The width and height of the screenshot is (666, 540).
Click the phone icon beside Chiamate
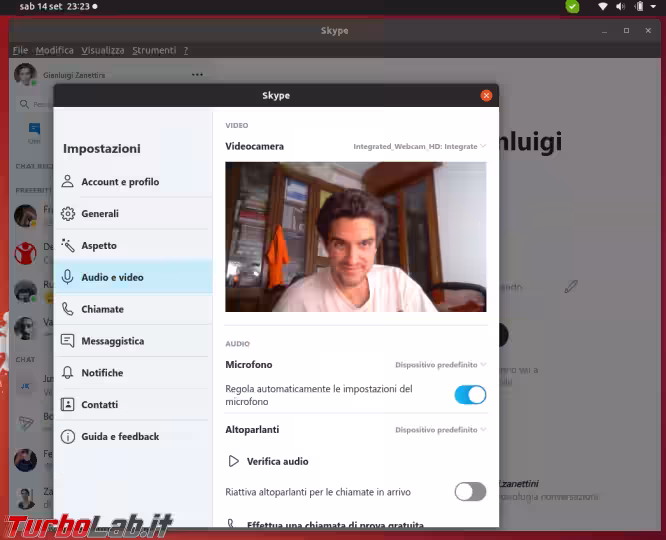pos(68,309)
